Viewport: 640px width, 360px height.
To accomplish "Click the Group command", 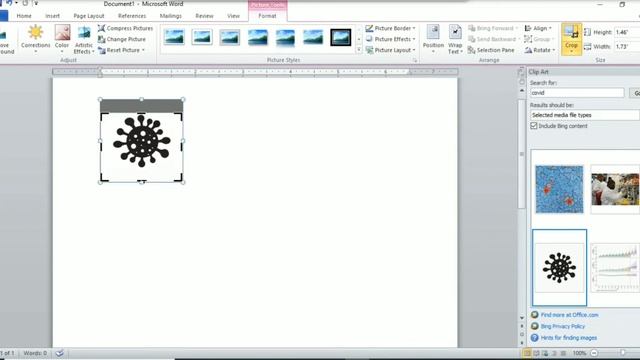I will [x=538, y=39].
